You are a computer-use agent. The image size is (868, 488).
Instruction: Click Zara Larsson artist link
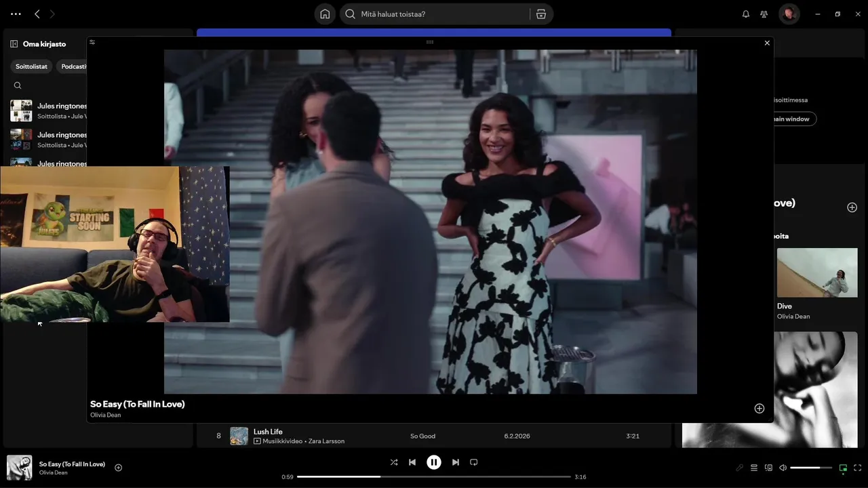coord(326,441)
